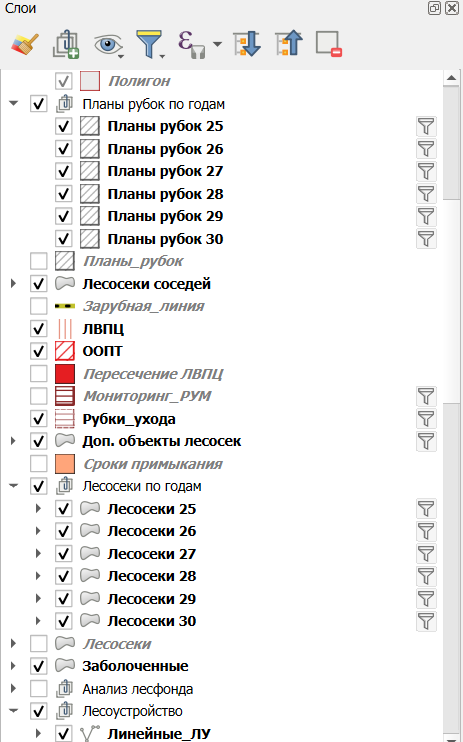
Task: Click filter icon of Планы рубок 29
Action: click(426, 216)
